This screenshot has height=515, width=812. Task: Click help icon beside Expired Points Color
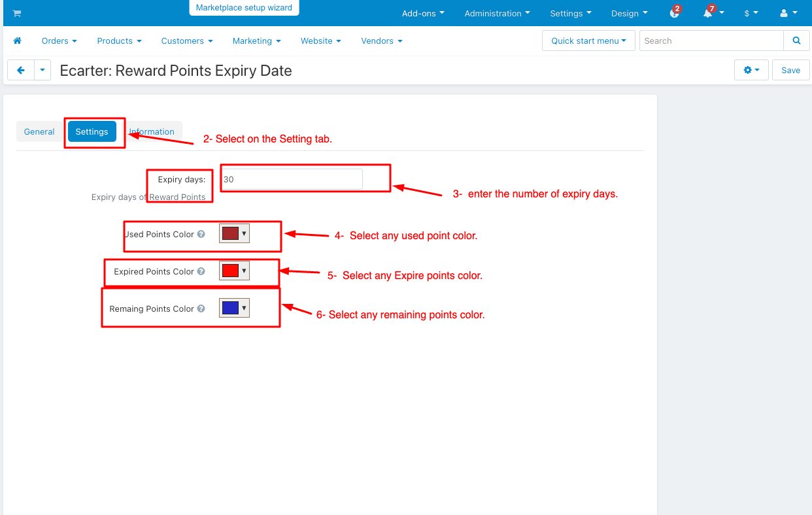(x=201, y=271)
